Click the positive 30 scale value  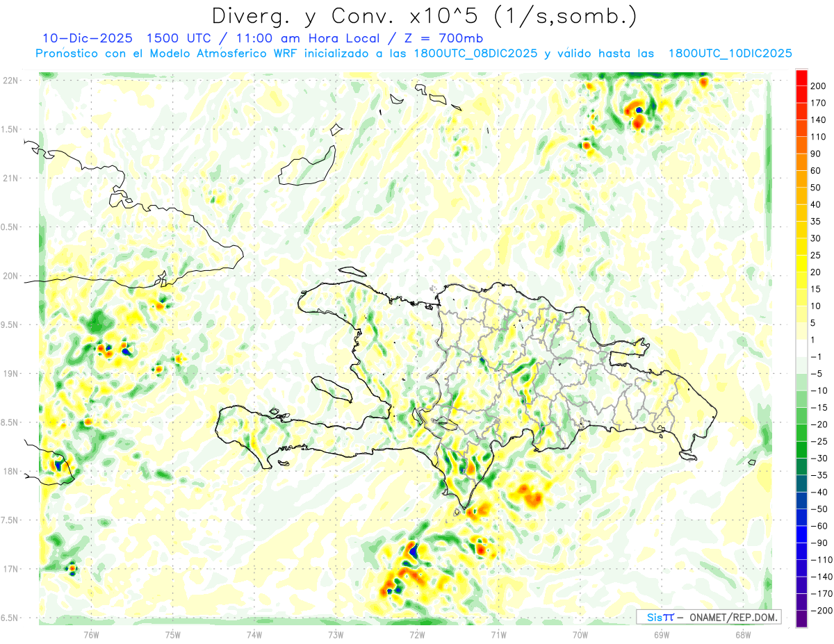816,238
